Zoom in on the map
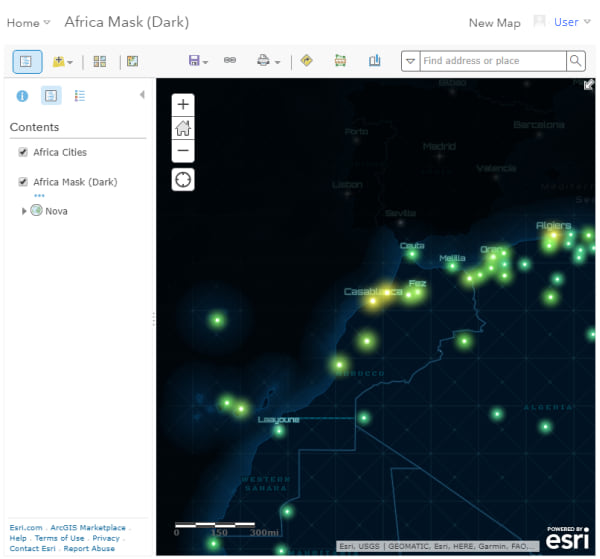Viewport: 600px width, 559px height. pyautogui.click(x=183, y=105)
